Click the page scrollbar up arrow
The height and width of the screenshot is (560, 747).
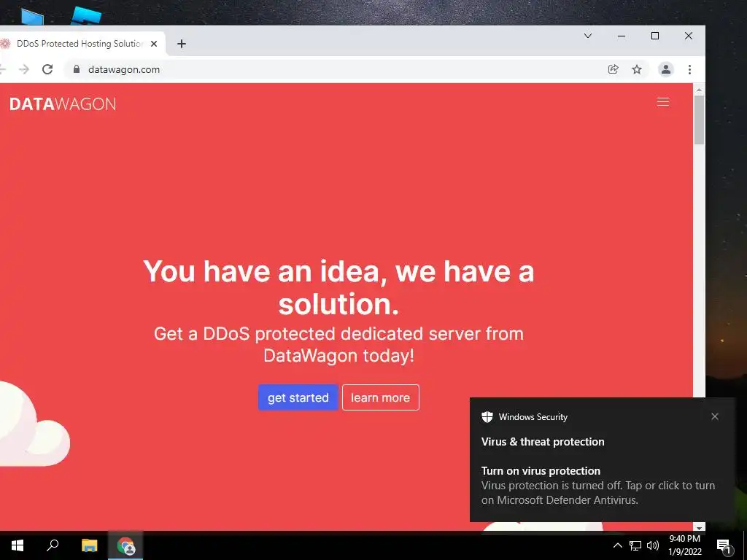(699, 89)
